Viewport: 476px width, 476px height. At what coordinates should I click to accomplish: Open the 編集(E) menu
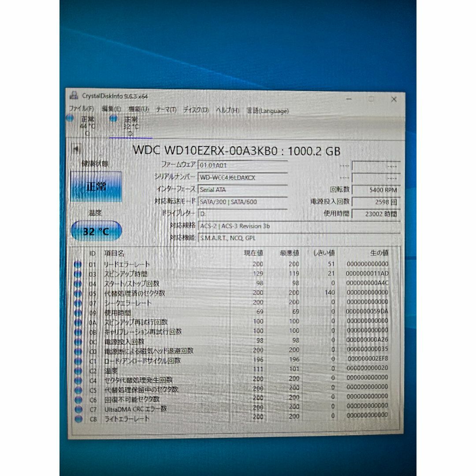112,109
